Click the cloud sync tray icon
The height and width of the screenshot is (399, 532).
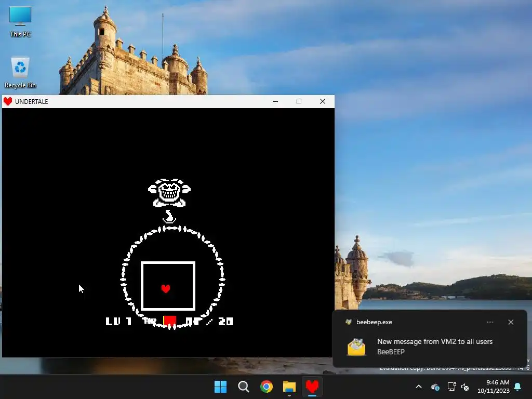(435, 387)
